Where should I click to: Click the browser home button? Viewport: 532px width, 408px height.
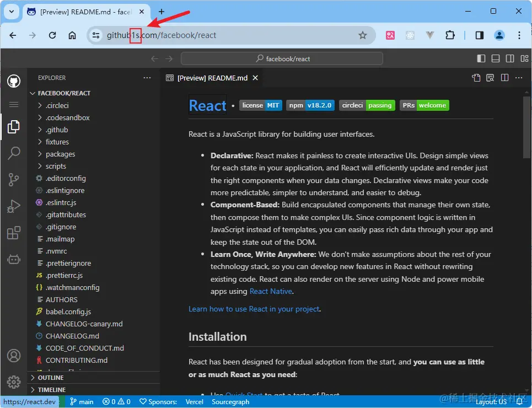72,35
